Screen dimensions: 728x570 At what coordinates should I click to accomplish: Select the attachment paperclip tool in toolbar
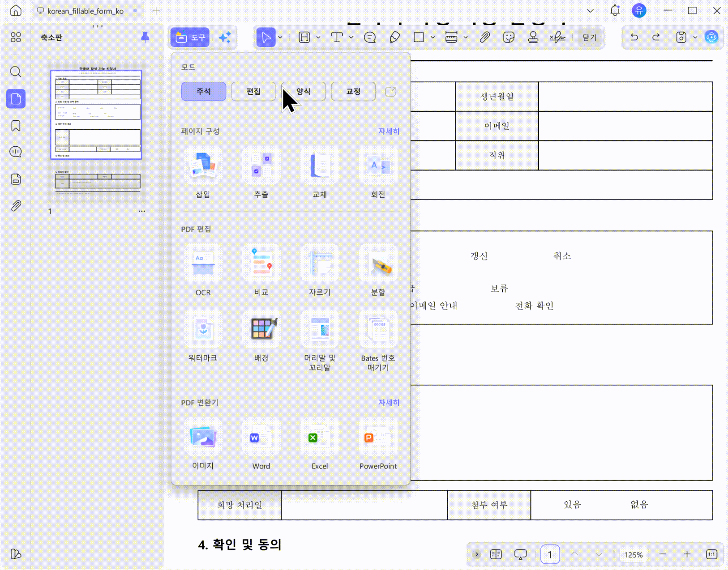(484, 37)
